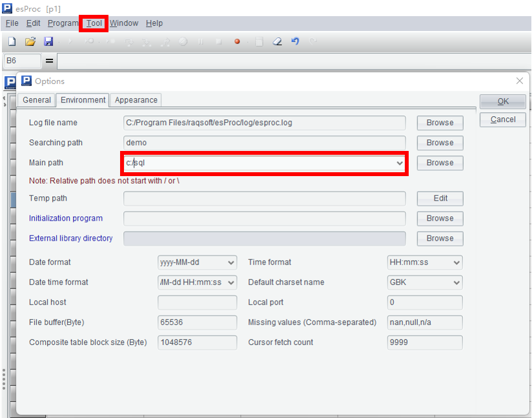Select the eraser clear icon
The height and width of the screenshot is (418, 532).
pyautogui.click(x=277, y=41)
